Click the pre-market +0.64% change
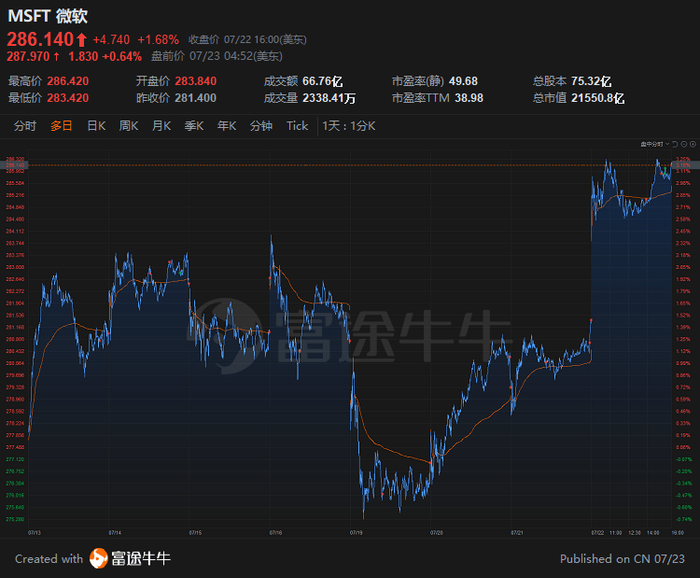This screenshot has height=578, width=700. [122, 56]
